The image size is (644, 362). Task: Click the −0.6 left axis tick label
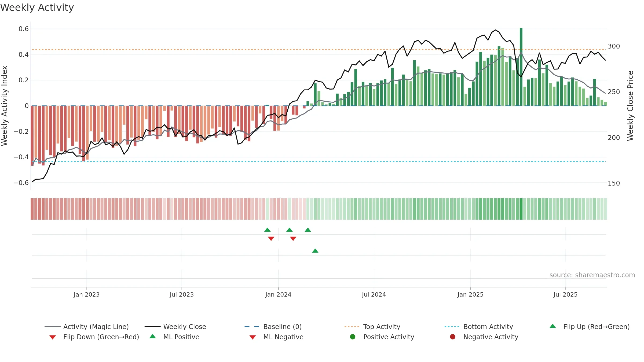click(x=21, y=183)
